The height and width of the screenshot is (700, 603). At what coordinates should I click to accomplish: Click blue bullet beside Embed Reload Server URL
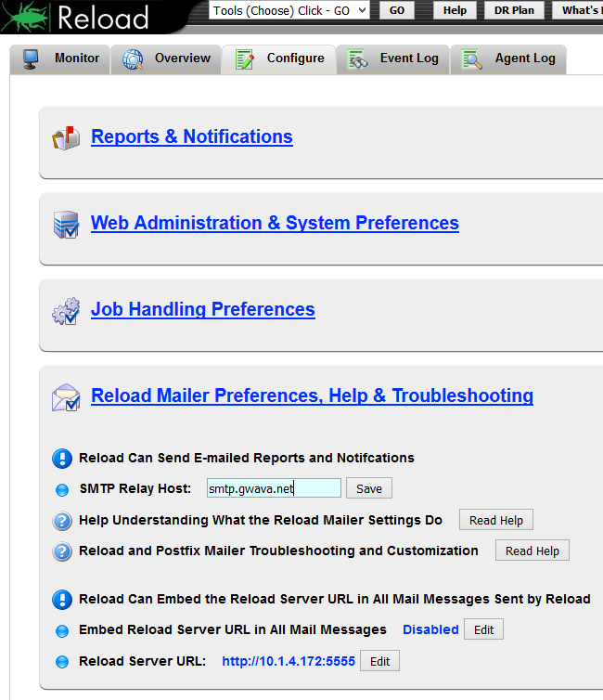[62, 630]
